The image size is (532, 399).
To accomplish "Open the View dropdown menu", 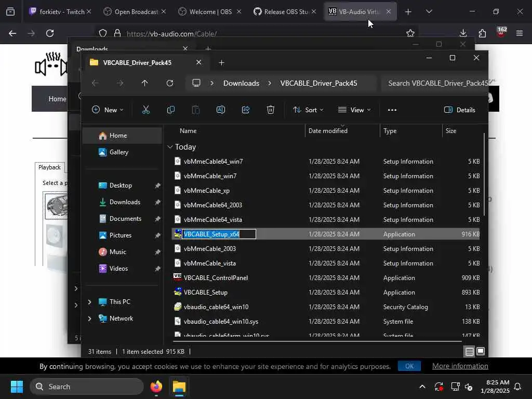I will [x=354, y=110].
